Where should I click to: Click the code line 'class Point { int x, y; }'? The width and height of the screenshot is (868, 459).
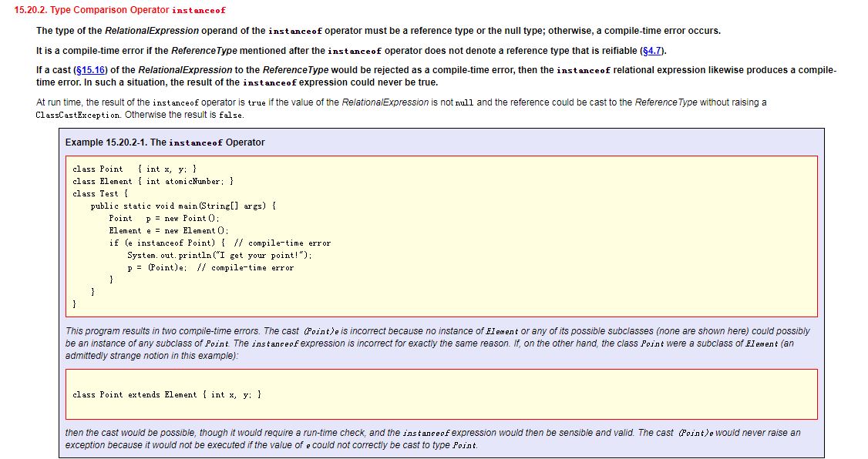[x=135, y=169]
